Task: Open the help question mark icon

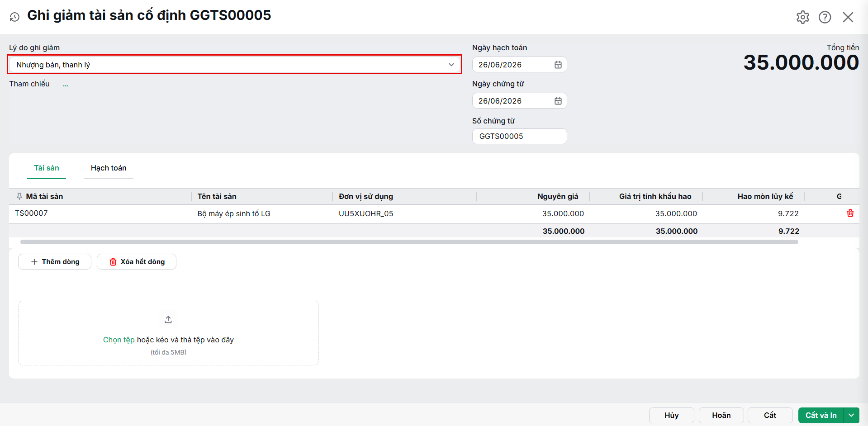Action: 825,17
